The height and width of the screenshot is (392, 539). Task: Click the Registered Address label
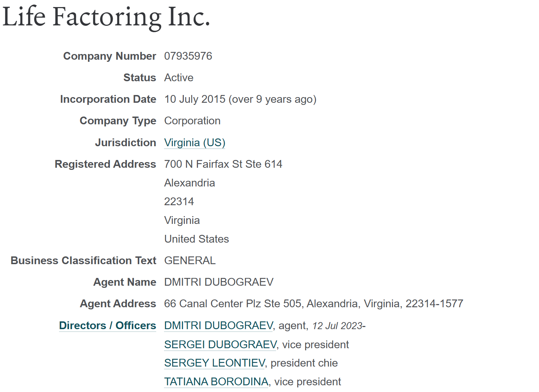click(x=105, y=164)
